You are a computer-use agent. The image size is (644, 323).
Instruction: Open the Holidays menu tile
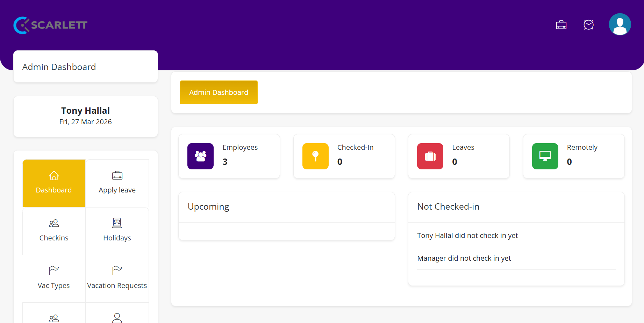point(117,231)
